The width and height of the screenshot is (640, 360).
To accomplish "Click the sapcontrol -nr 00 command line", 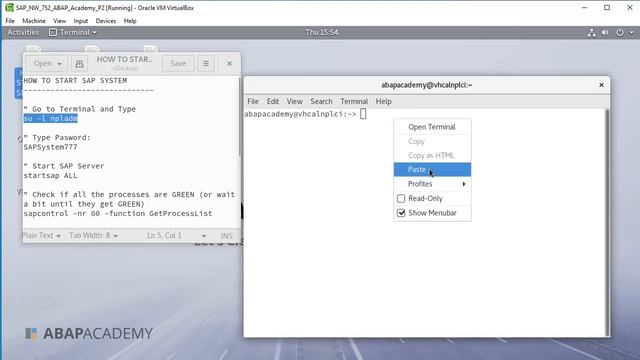I will coord(118,213).
